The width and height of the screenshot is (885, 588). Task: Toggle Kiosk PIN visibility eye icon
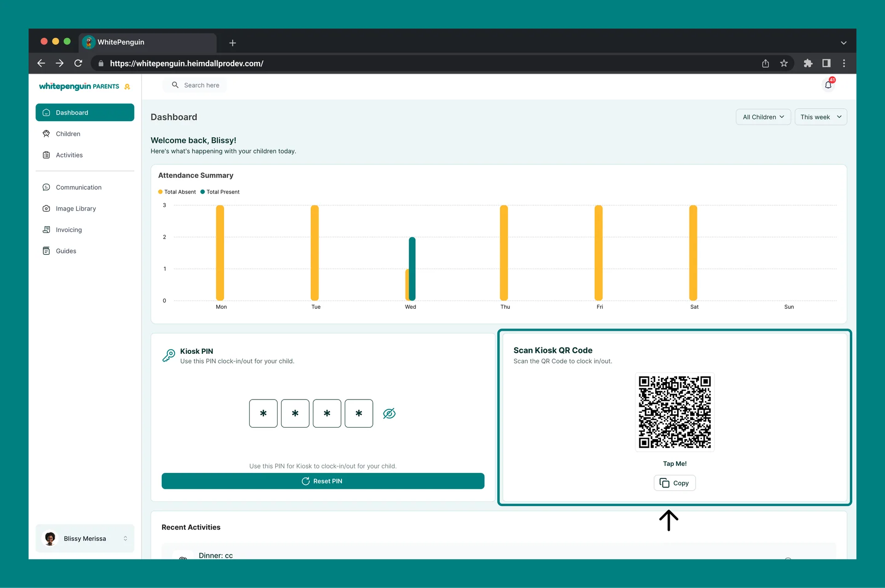tap(389, 413)
